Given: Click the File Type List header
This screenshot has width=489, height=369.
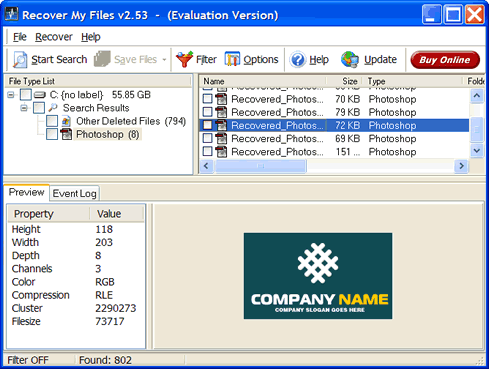Looking at the screenshot, I should [x=98, y=81].
